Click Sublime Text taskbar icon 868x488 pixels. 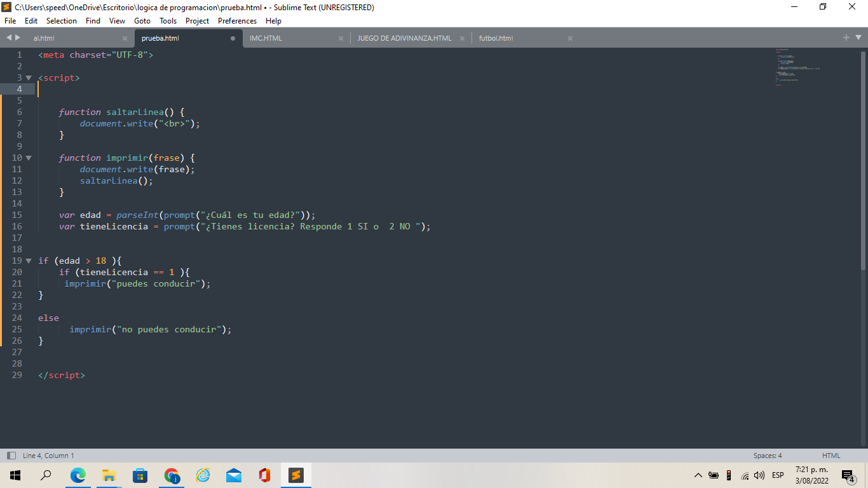click(296, 475)
